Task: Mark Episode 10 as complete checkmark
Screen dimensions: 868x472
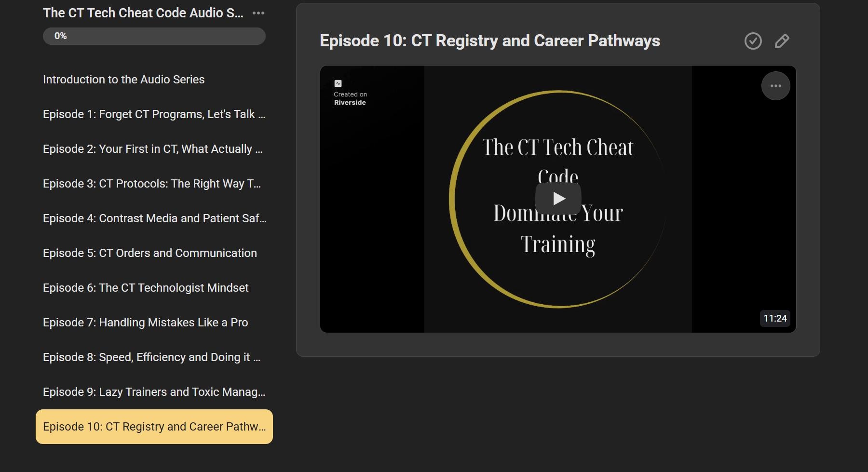Action: pyautogui.click(x=753, y=41)
